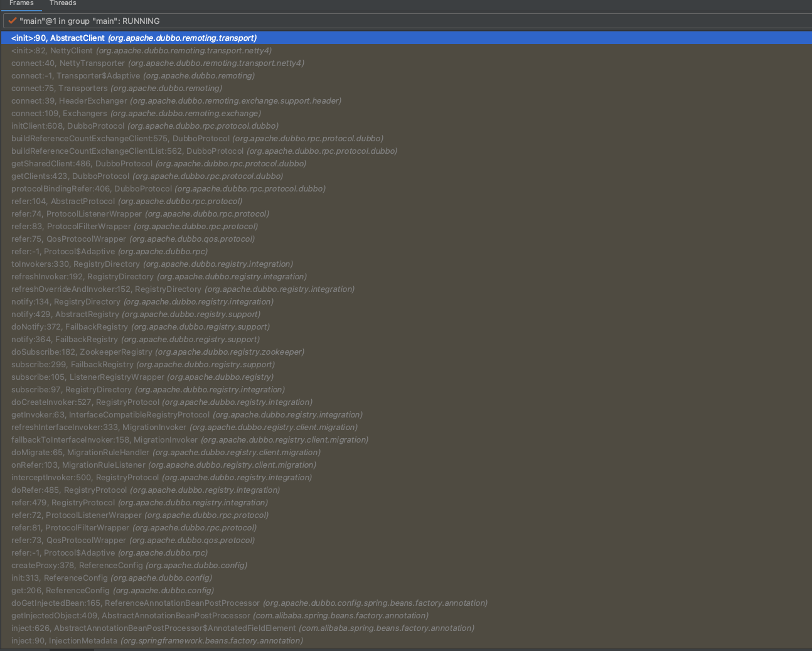Open the "main"@1 thread selector dropdown
The height and width of the screenshot is (651, 812).
tap(407, 21)
